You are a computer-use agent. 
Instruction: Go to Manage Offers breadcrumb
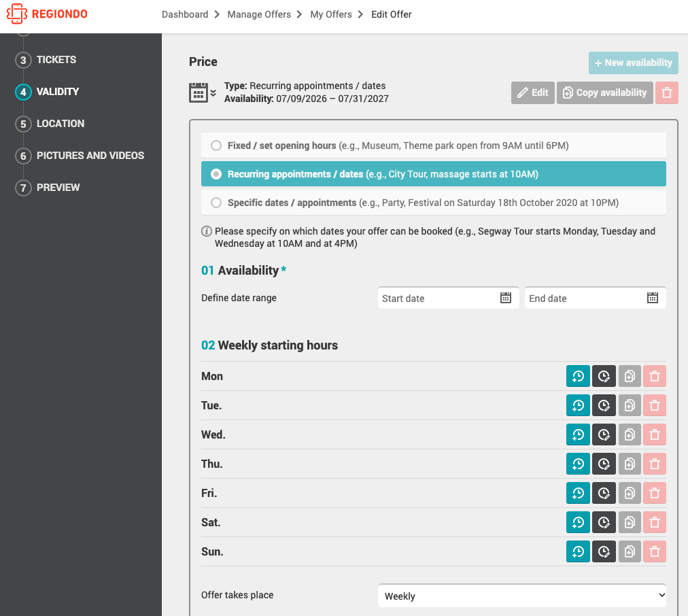pyautogui.click(x=259, y=14)
